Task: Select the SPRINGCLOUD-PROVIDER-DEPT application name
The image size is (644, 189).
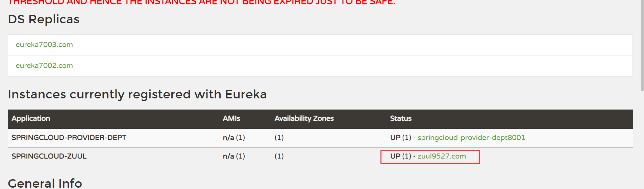Action: pos(69,138)
